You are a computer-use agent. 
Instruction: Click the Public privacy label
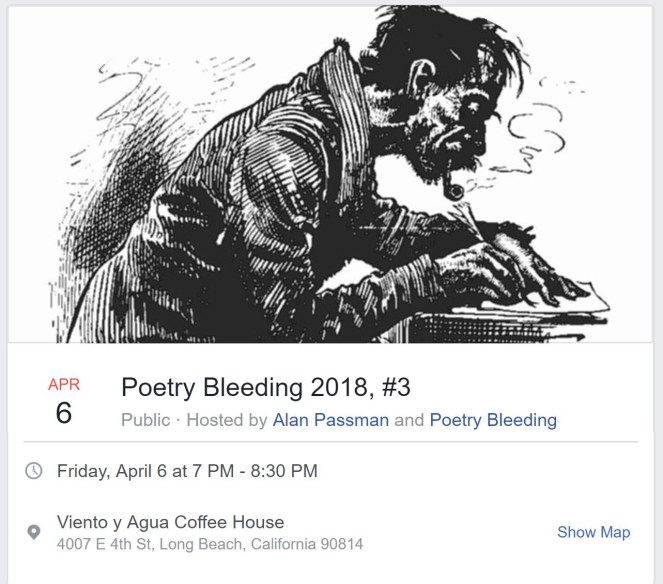(x=146, y=420)
